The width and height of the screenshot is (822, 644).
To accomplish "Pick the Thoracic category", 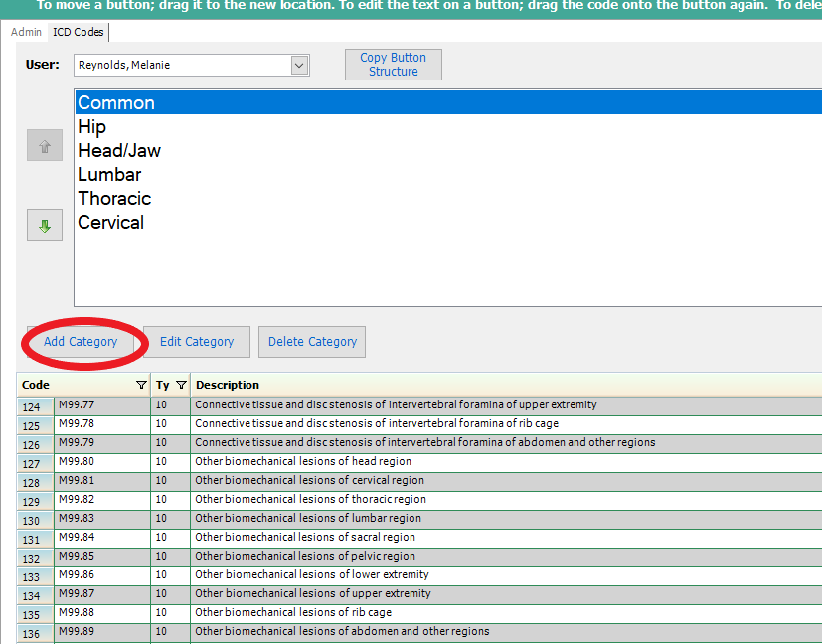I will coord(114,199).
